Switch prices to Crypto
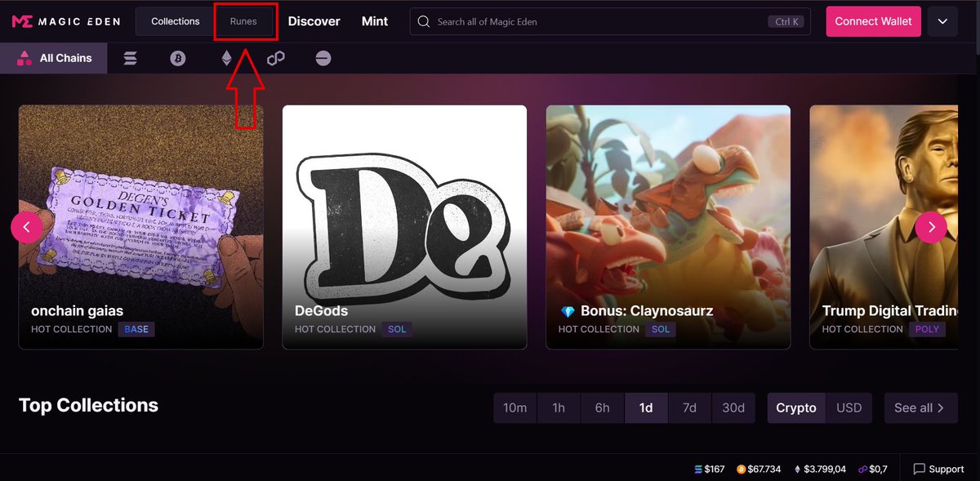 click(x=796, y=408)
